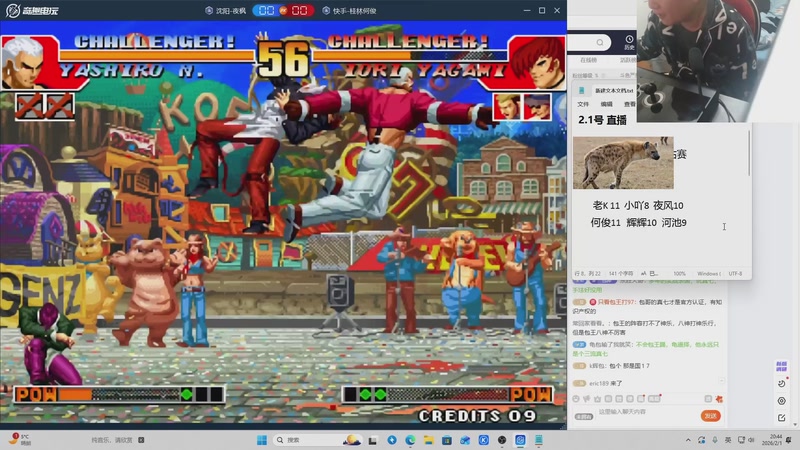Click the megaphone icon in the chat toolbar

pyautogui.click(x=587, y=399)
